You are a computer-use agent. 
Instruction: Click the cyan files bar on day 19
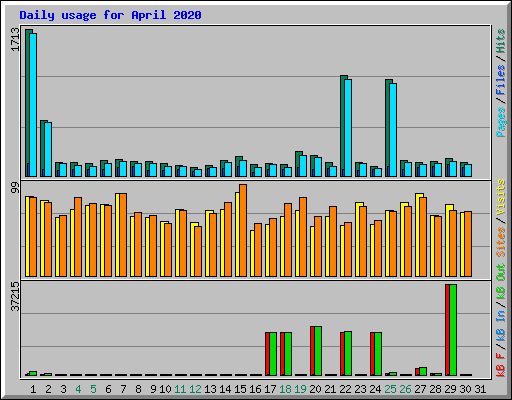(303, 166)
